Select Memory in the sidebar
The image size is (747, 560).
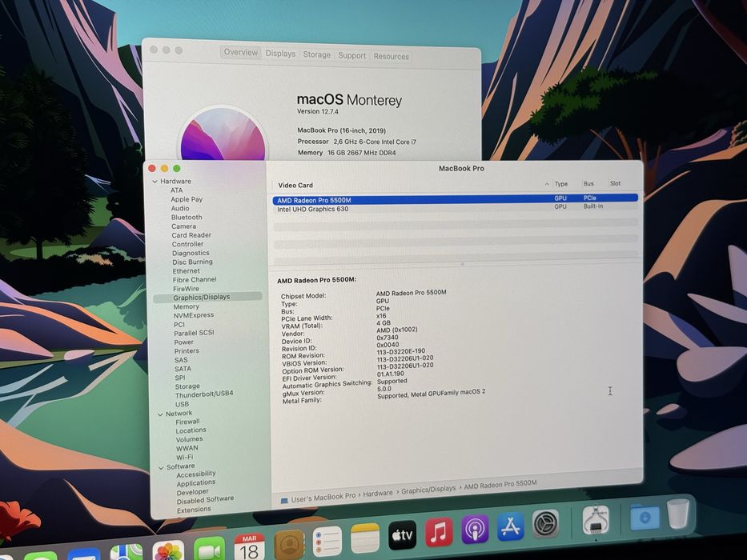[x=187, y=306]
